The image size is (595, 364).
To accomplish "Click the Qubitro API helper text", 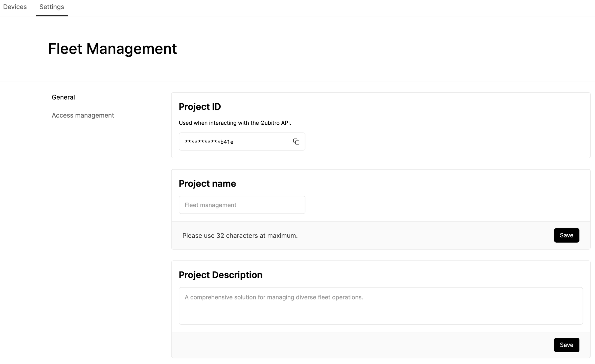I will click(x=235, y=123).
